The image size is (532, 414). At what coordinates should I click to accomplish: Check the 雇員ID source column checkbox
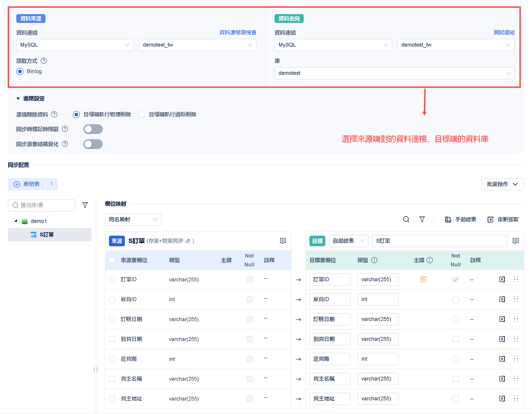point(112,299)
